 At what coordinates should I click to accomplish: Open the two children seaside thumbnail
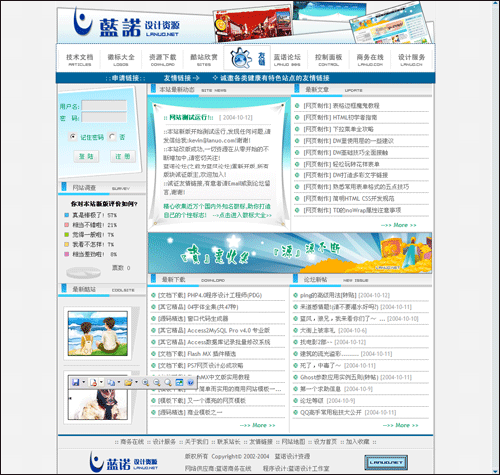[x=98, y=333]
